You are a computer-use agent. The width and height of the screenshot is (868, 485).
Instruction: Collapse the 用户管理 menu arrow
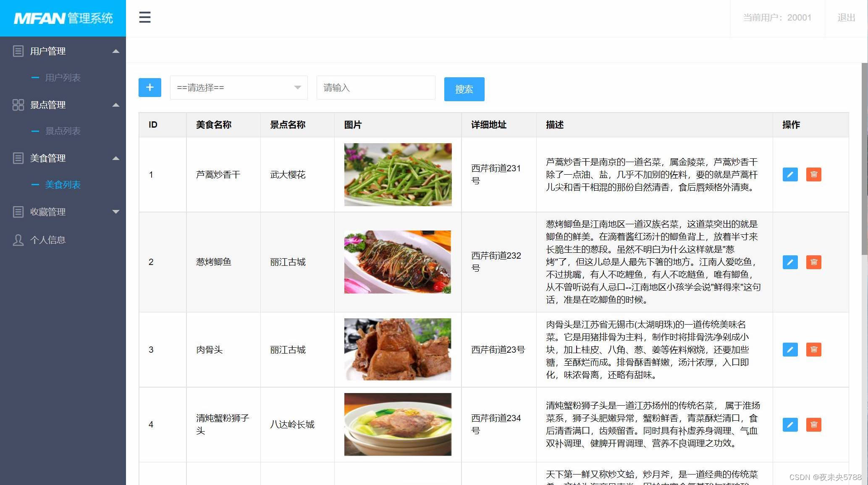[x=116, y=51]
